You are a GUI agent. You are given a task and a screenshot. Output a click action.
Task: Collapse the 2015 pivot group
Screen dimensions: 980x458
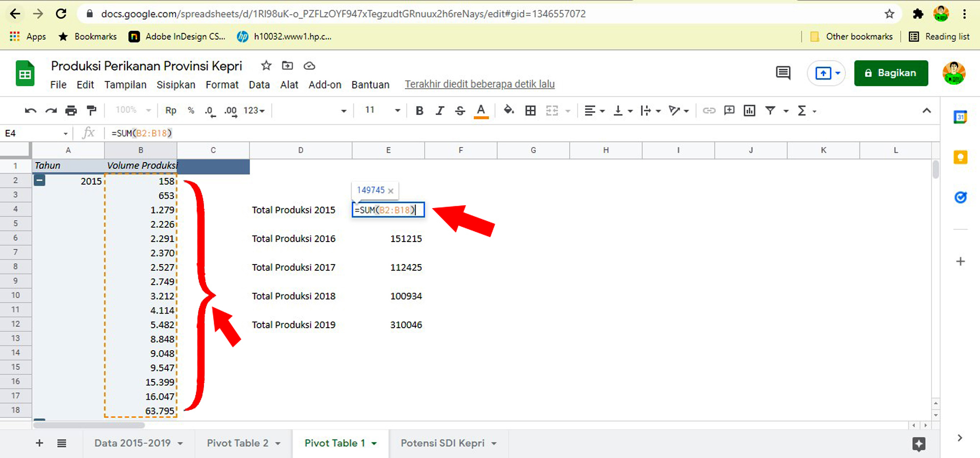pyautogui.click(x=40, y=181)
